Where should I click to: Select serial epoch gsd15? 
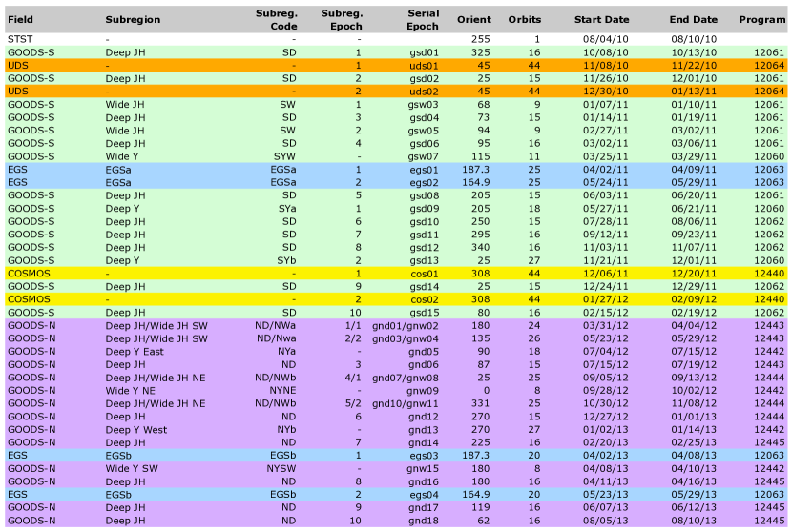(x=425, y=313)
